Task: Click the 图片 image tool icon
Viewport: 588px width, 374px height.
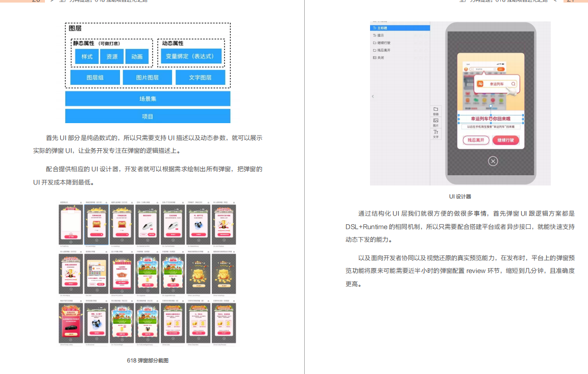Action: tap(436, 123)
